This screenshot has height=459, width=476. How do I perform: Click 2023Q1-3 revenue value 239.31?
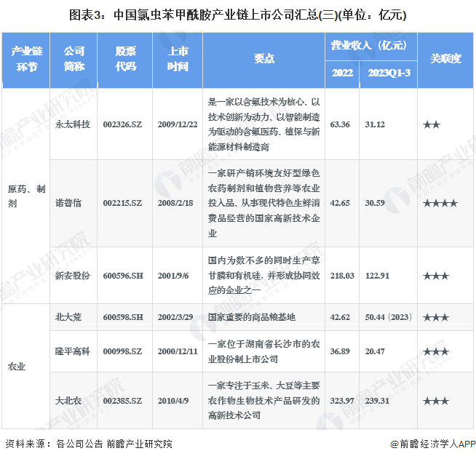(377, 401)
